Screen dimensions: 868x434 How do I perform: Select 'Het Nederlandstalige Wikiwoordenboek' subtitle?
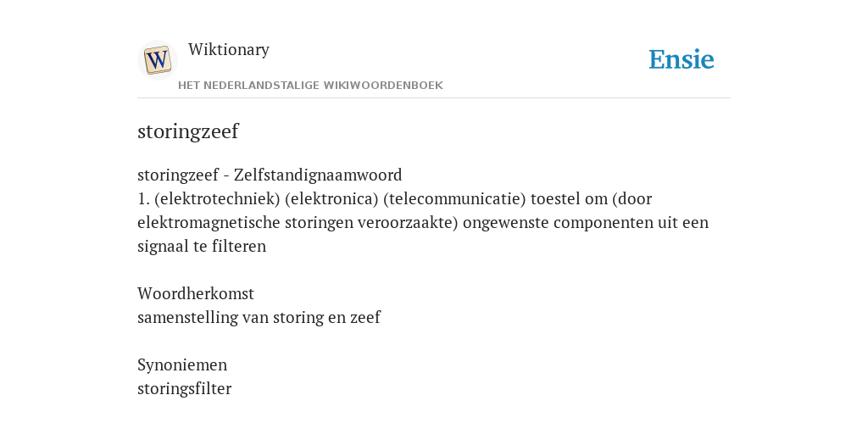310,86
